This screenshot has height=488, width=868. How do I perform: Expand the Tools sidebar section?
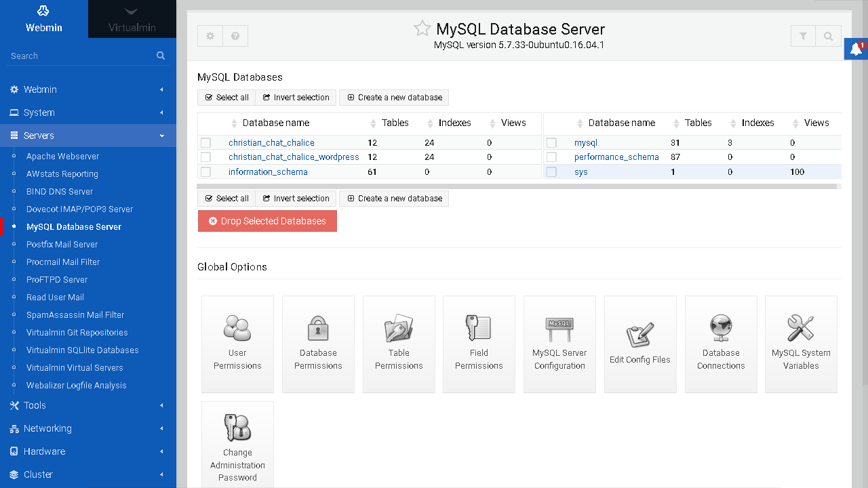(x=35, y=405)
